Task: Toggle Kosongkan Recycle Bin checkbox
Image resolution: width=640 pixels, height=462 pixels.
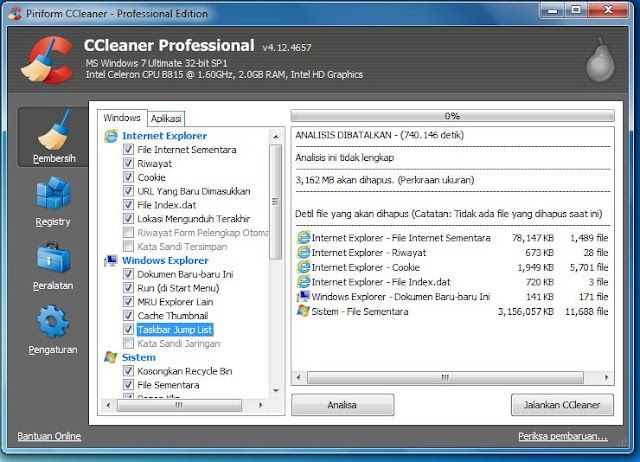Action: point(128,371)
